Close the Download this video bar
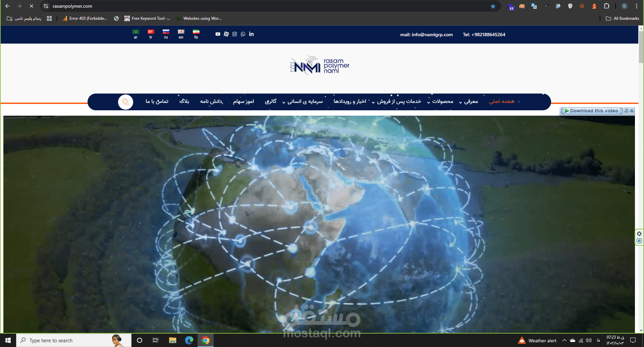644x347 pixels. coord(632,110)
